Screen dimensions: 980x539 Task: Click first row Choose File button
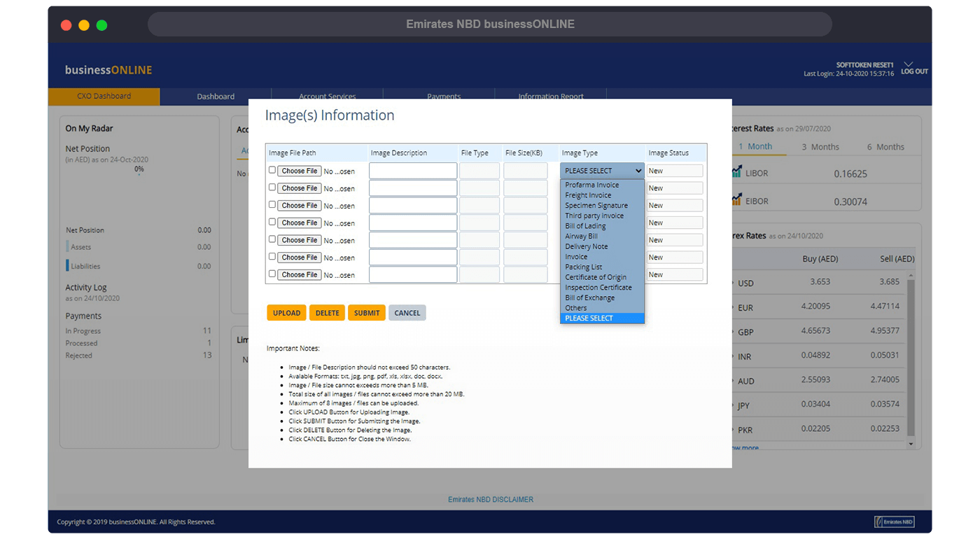[299, 171]
